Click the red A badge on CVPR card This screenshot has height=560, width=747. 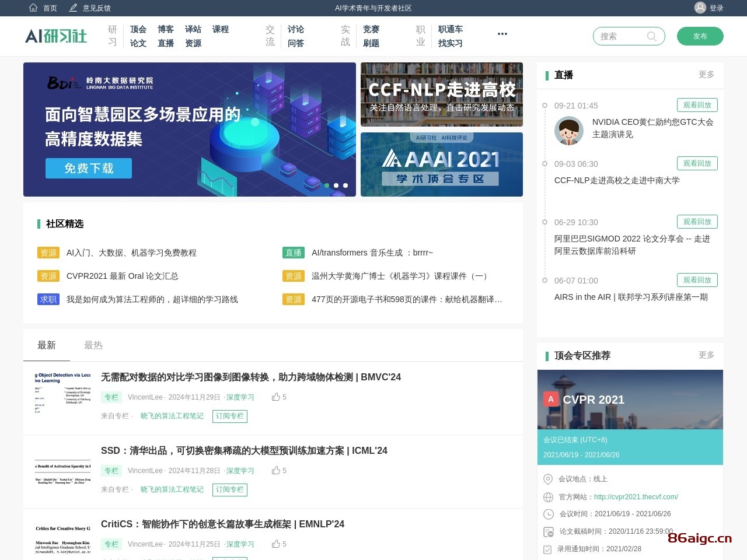click(550, 399)
